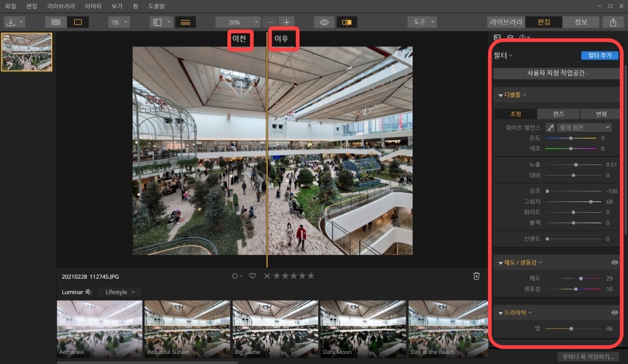Toggle the quick preview eye icon
This screenshot has width=628, height=364.
coord(324,22)
